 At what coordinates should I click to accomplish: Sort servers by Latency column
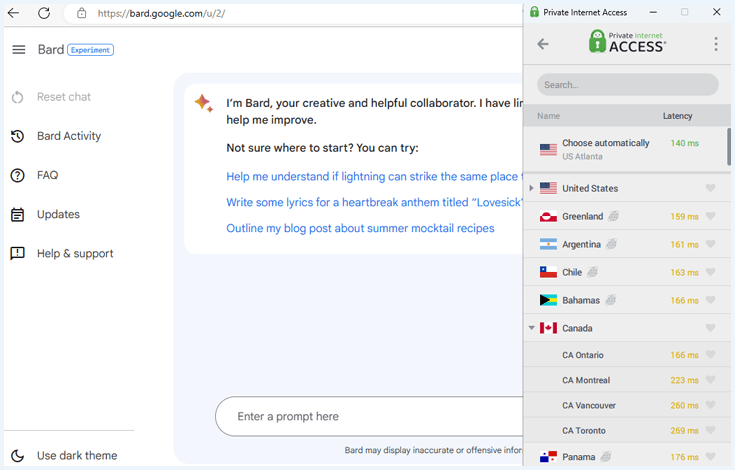677,116
